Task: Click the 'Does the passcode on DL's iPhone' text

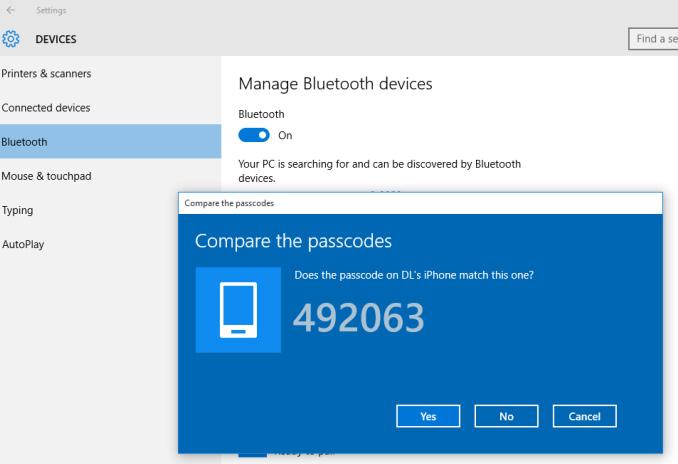Action: (414, 275)
